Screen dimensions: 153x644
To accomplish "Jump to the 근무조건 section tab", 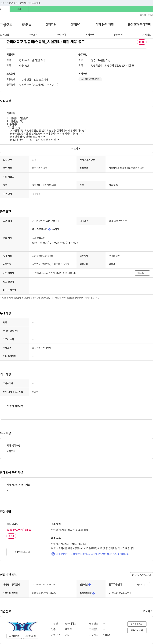I will [x=33, y=35].
